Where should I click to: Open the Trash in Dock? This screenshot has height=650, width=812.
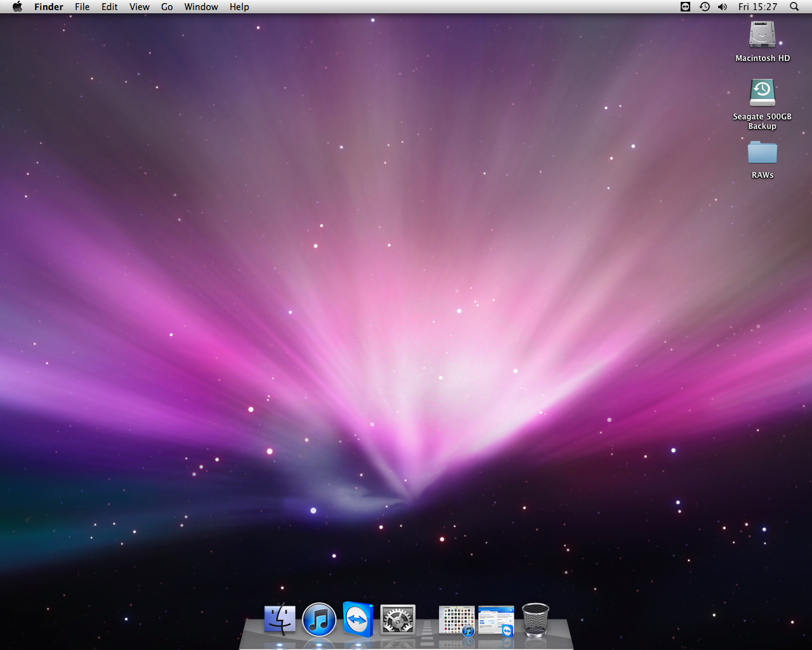(535, 620)
